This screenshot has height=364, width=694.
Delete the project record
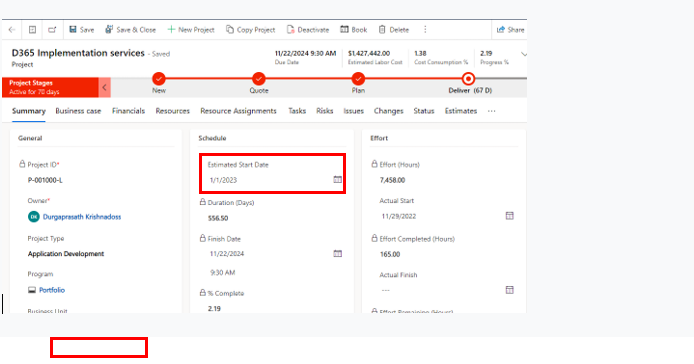click(393, 30)
